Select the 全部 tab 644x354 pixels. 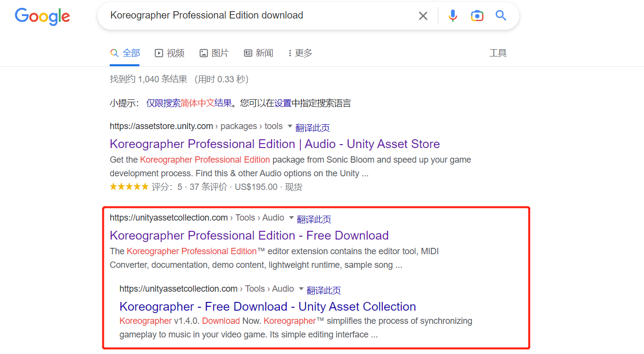pos(125,53)
